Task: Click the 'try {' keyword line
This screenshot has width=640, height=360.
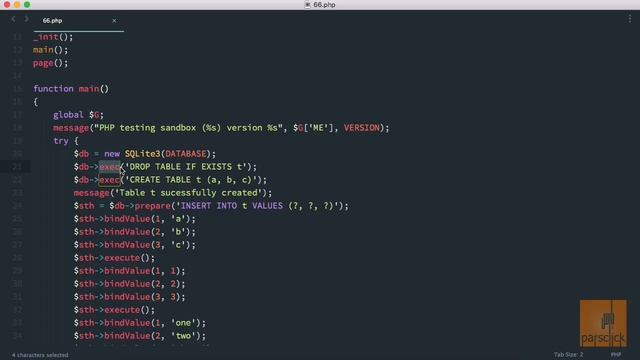Action: point(66,141)
